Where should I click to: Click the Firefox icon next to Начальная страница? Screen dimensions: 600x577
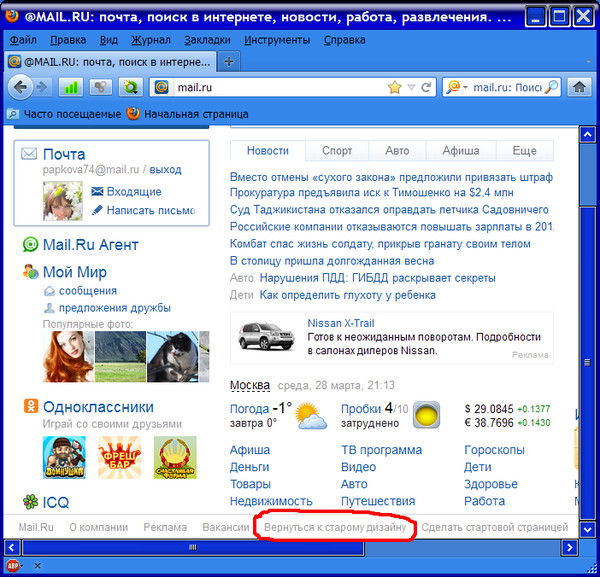pos(133,114)
